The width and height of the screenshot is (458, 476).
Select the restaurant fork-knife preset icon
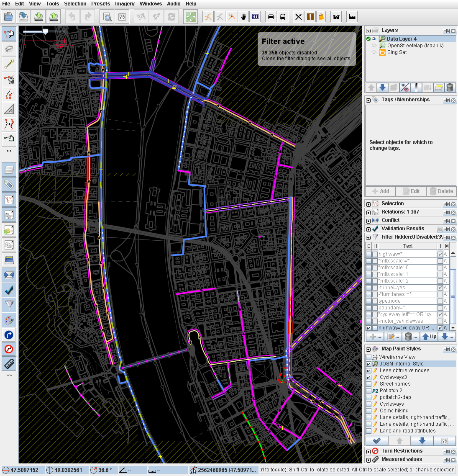coord(299,17)
